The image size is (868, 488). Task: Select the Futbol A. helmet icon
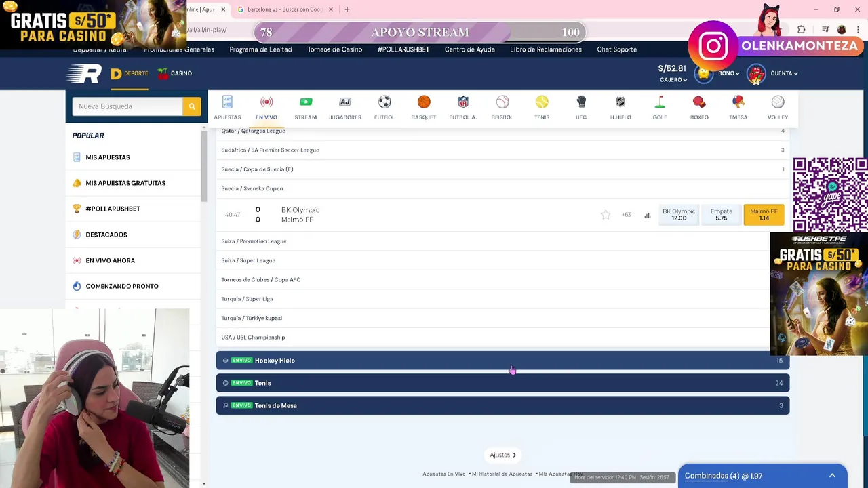click(x=463, y=102)
